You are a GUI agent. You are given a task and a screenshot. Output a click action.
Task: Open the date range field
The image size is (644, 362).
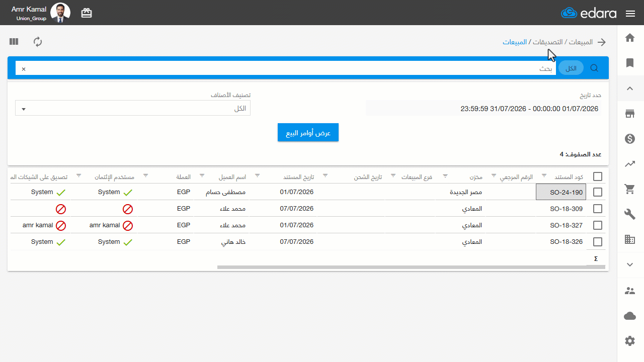tap(484, 108)
